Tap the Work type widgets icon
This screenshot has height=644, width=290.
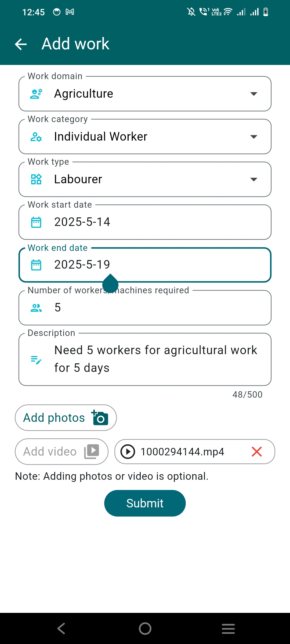[x=36, y=179]
